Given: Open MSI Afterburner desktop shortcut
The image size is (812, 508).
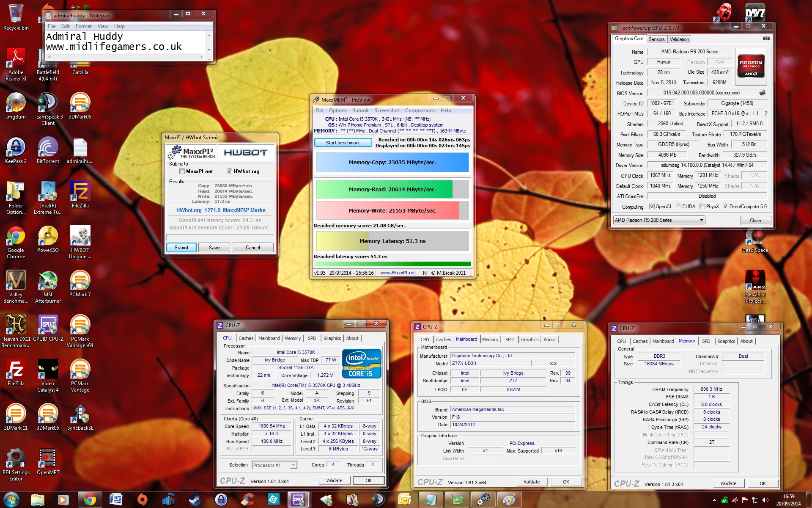Looking at the screenshot, I should coord(48,287).
